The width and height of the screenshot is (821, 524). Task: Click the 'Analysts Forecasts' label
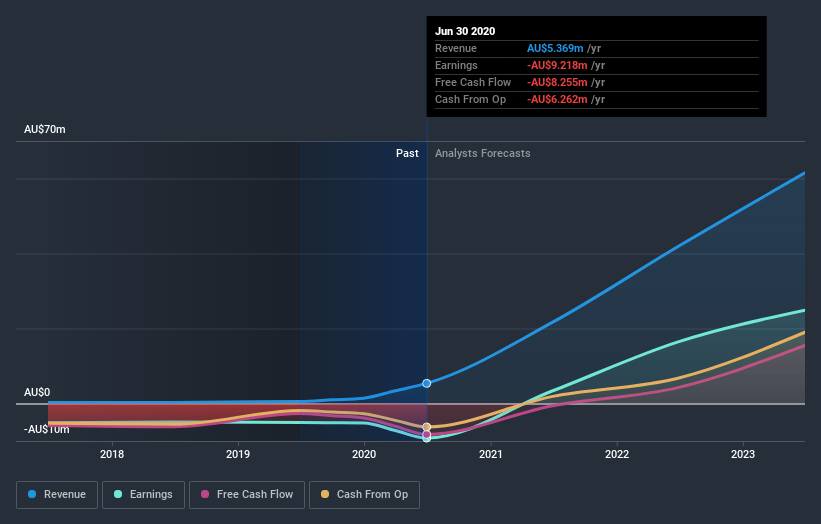[x=483, y=153]
